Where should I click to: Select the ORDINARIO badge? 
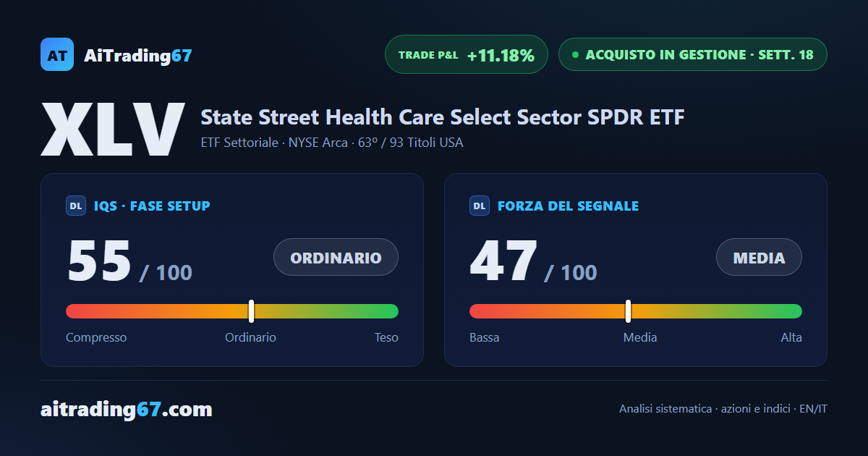pos(336,257)
